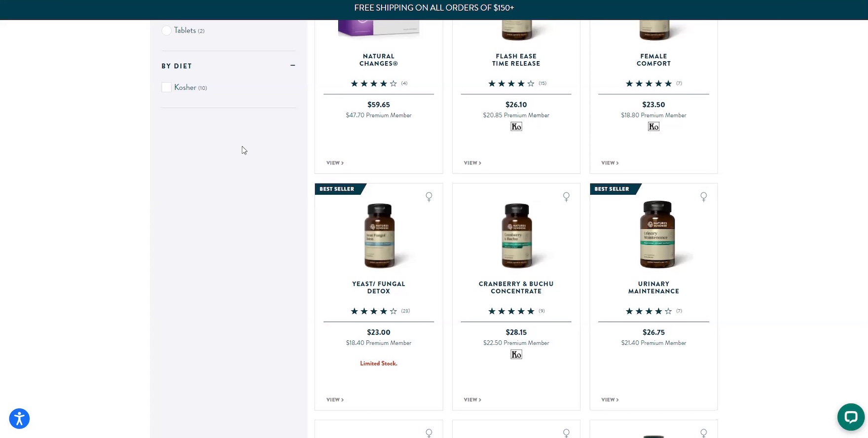
Task: Select the Tablets filter option
Action: coord(167,31)
